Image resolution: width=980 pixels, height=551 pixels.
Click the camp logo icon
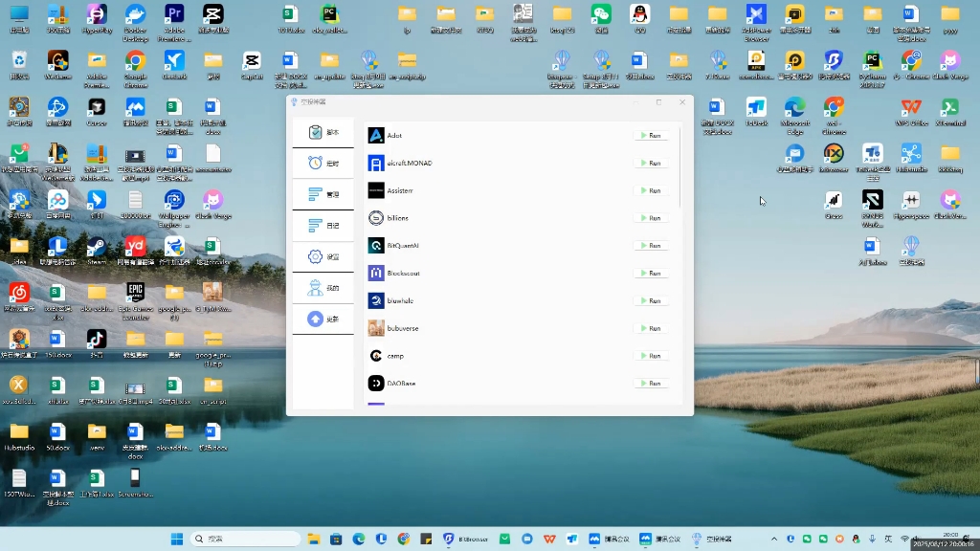(x=375, y=356)
